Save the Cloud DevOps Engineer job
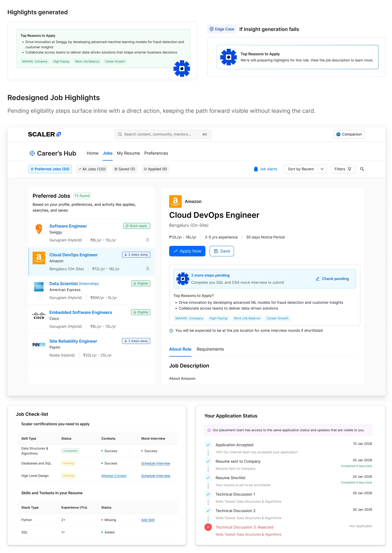This screenshot has height=553, width=392. 222,251
